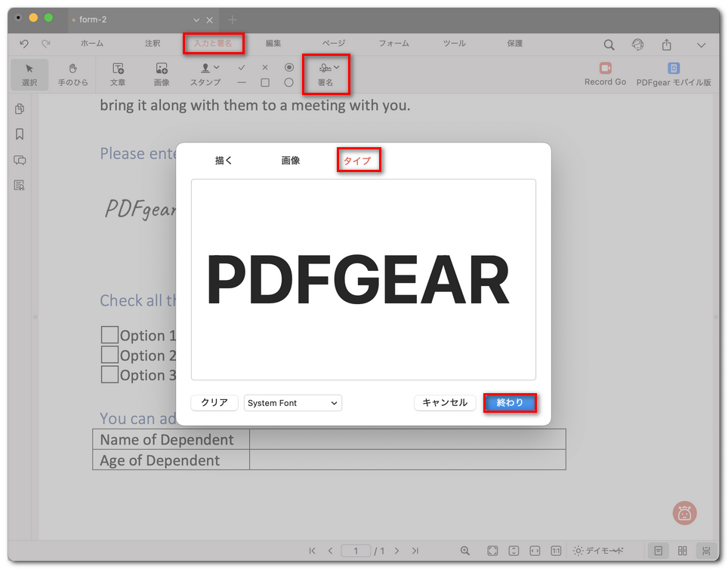The height and width of the screenshot is (569, 728).
Task: Open the フォーム menu tab
Action: pyautogui.click(x=393, y=43)
